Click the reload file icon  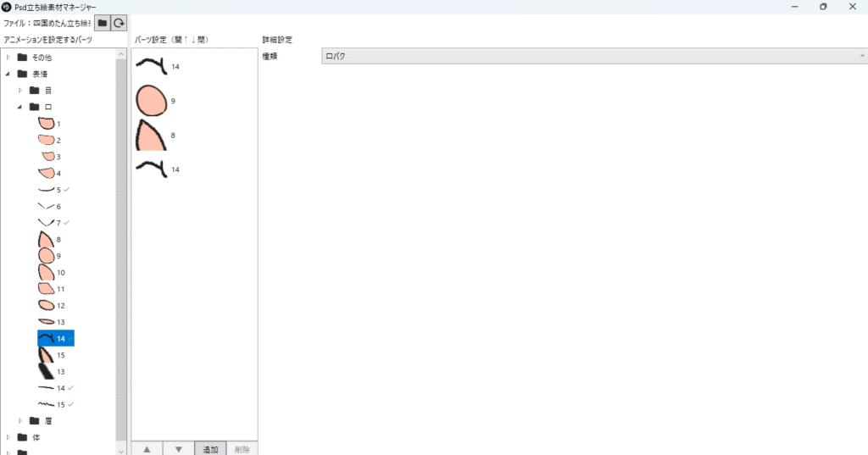pyautogui.click(x=120, y=23)
